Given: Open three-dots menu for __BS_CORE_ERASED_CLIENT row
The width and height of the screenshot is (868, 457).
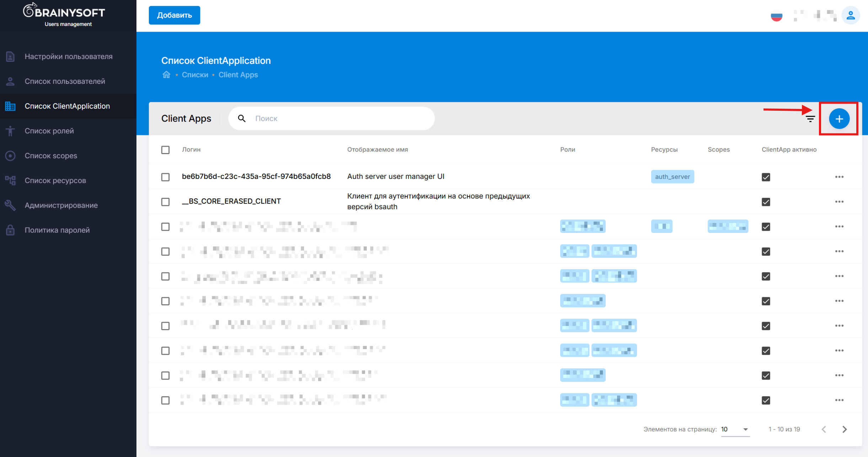Looking at the screenshot, I should click(x=839, y=202).
